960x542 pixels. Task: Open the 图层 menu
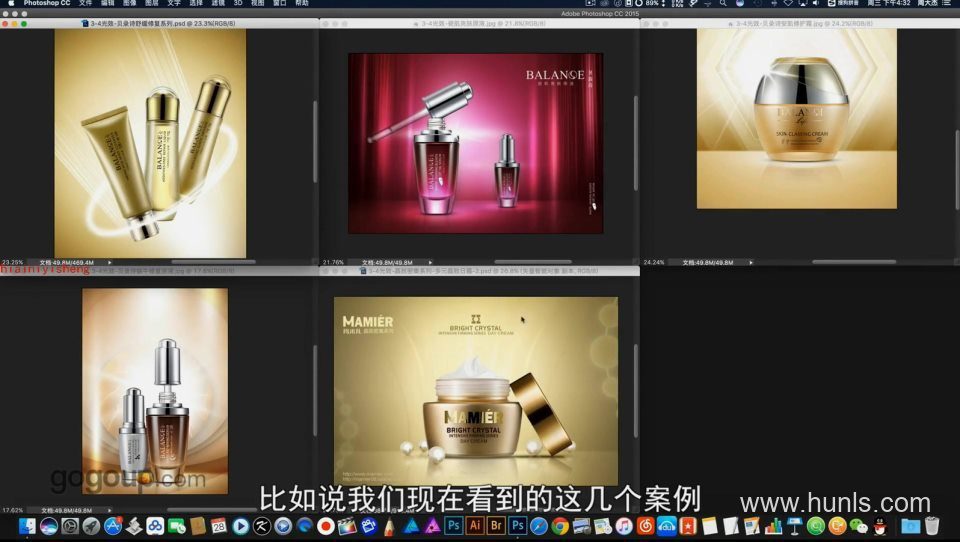[151, 3]
